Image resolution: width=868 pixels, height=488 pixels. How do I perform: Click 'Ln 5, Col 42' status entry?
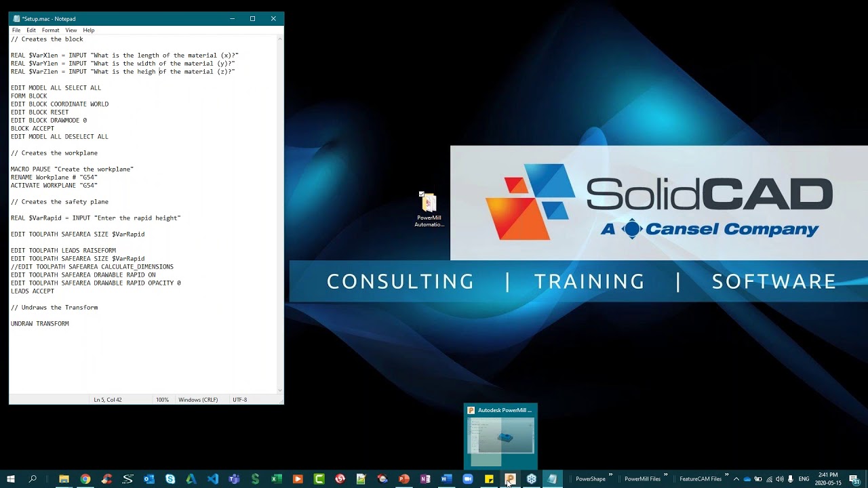pos(108,400)
